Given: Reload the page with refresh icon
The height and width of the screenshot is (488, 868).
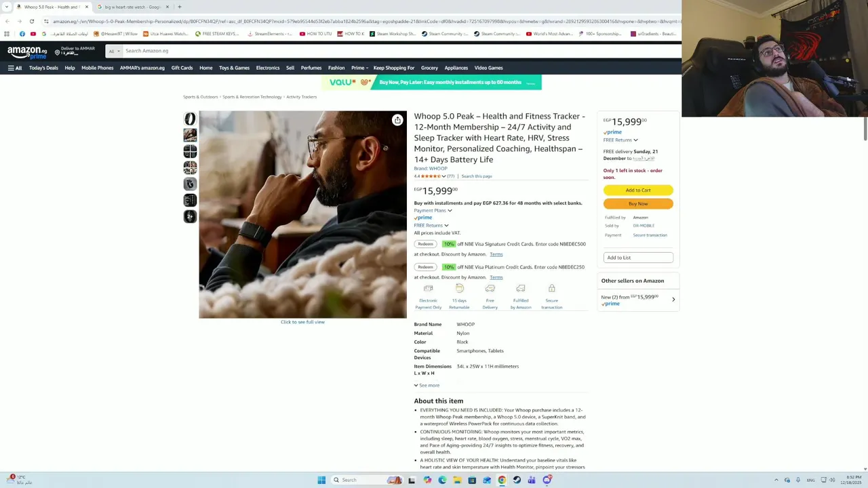Looking at the screenshot, I should [31, 21].
